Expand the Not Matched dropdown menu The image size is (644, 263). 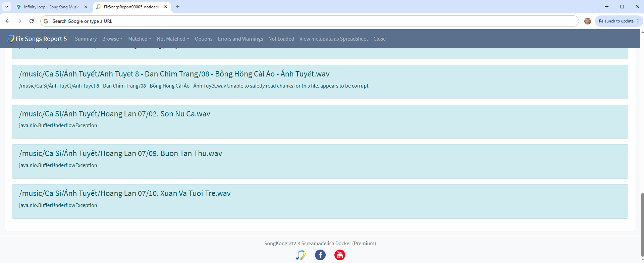coord(173,39)
